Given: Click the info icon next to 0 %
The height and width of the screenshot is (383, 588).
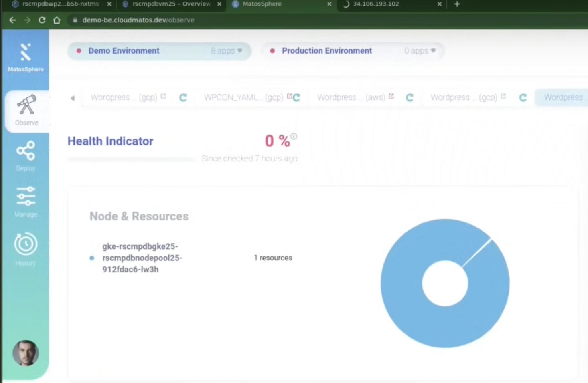Looking at the screenshot, I should click(294, 136).
